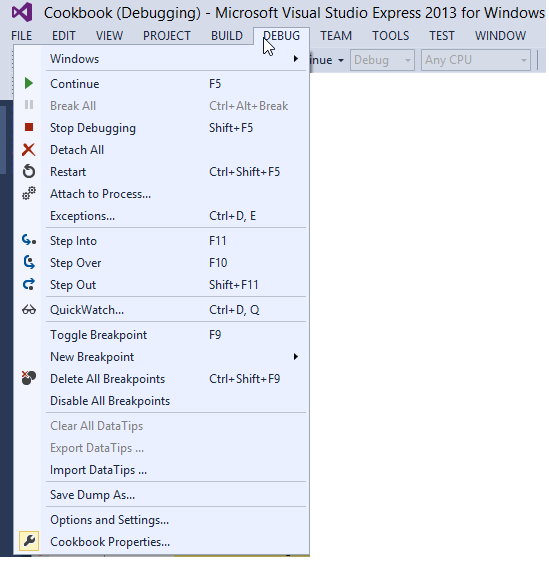This screenshot has width=549, height=567.
Task: Click the green Continue play icon
Action: click(29, 84)
